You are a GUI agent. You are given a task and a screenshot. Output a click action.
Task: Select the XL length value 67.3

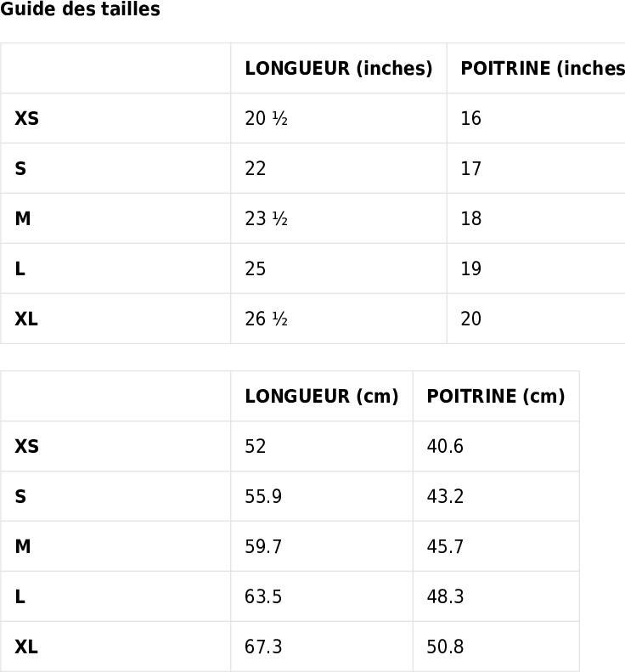coord(263,647)
